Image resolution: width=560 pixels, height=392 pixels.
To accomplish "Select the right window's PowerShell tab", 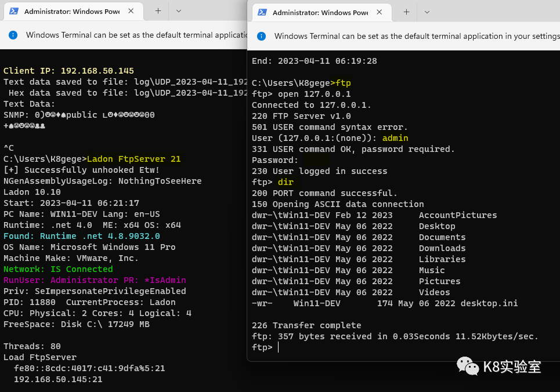I will point(322,13).
